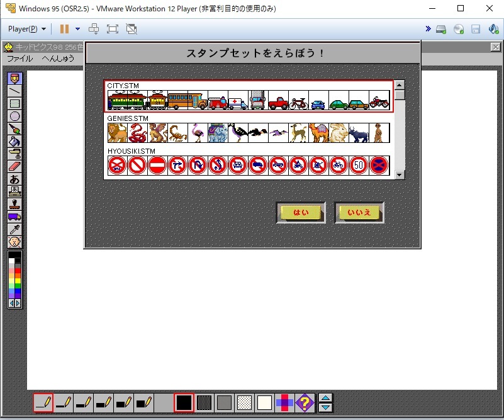Select the dense dither pattern option
The height and width of the screenshot is (420, 504).
tap(204, 402)
